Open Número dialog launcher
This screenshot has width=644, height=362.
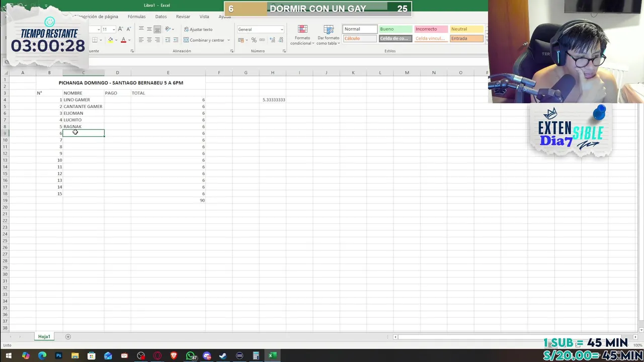pos(284,51)
